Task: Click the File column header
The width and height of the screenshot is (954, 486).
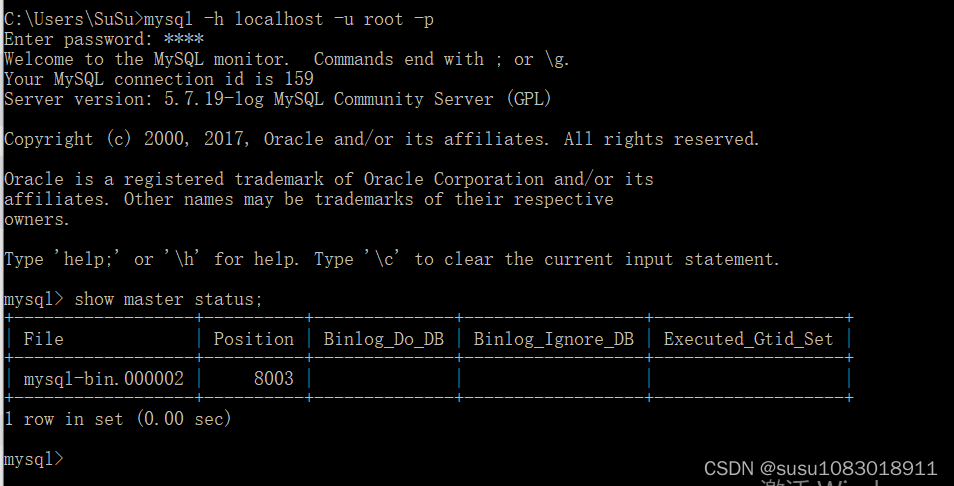Action: (43, 339)
